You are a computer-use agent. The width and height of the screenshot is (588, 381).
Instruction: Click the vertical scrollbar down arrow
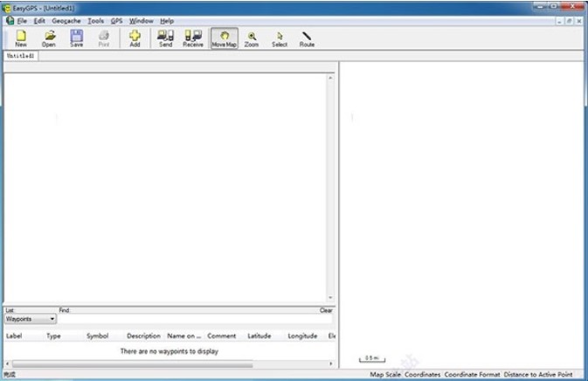coord(330,297)
